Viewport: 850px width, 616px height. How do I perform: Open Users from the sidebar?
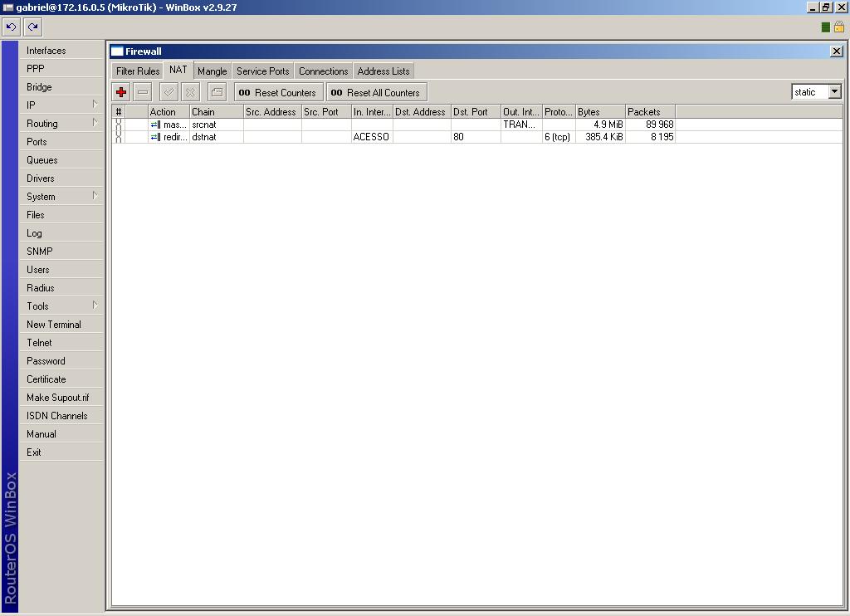[x=61, y=270]
